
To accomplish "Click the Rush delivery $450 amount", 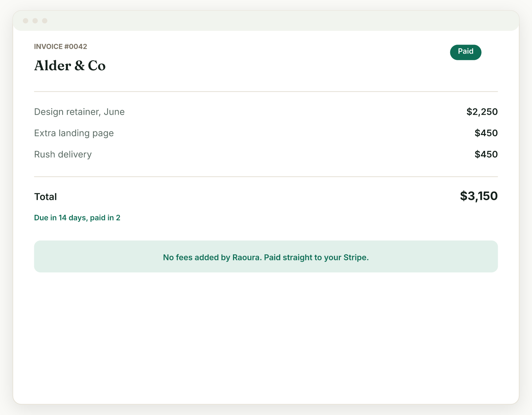I will pyautogui.click(x=486, y=154).
